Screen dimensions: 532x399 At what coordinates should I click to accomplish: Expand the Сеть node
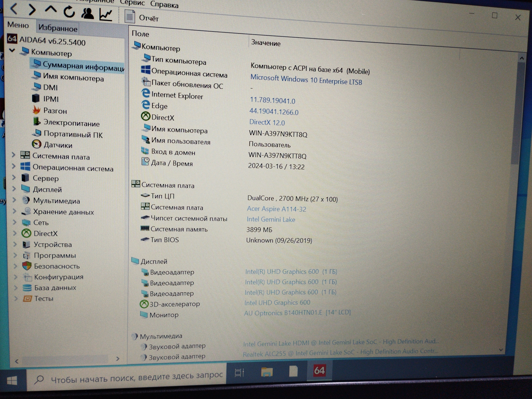tap(15, 222)
